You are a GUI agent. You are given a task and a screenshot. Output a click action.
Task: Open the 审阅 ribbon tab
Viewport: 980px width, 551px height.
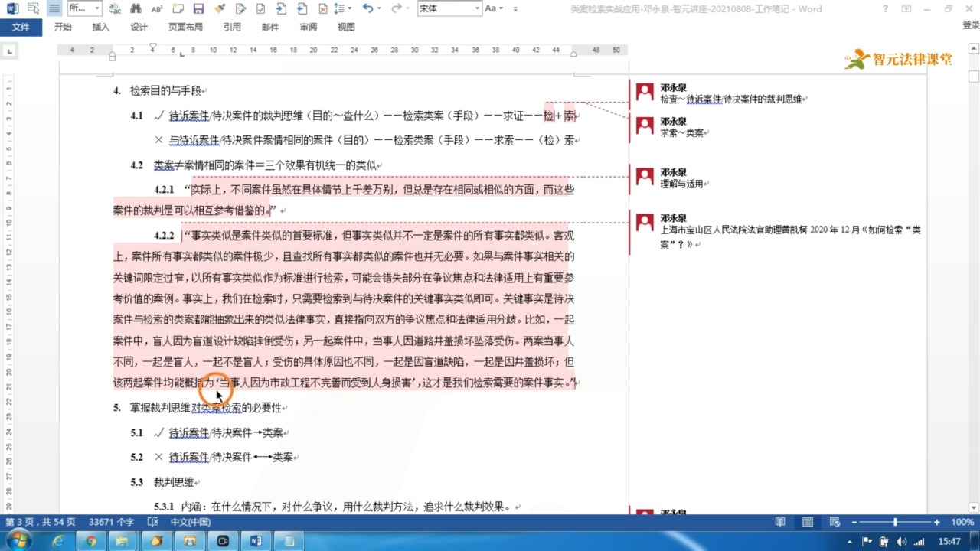tap(309, 27)
